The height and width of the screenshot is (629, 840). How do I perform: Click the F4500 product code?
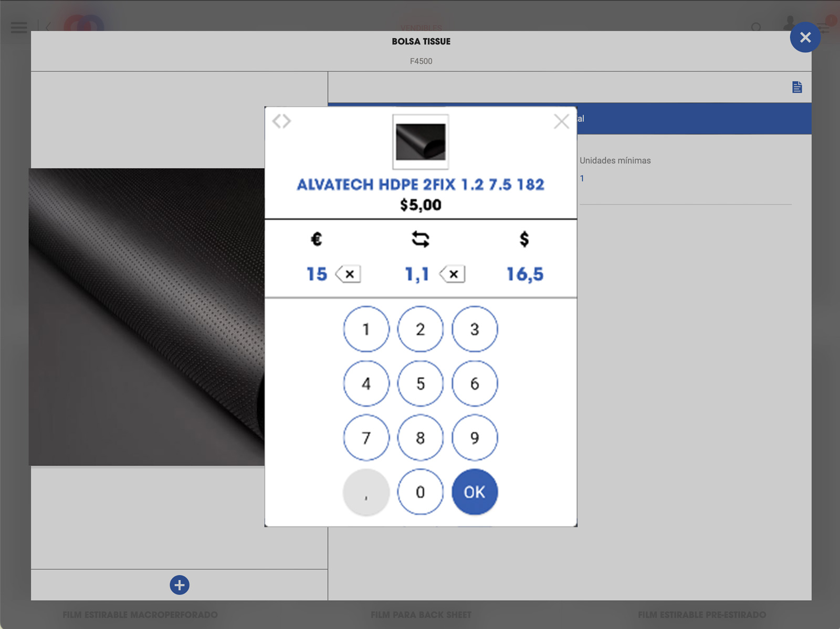[x=421, y=61]
